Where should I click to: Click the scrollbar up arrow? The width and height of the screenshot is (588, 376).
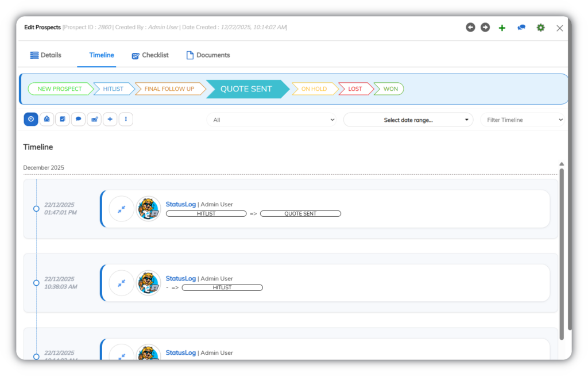click(562, 164)
